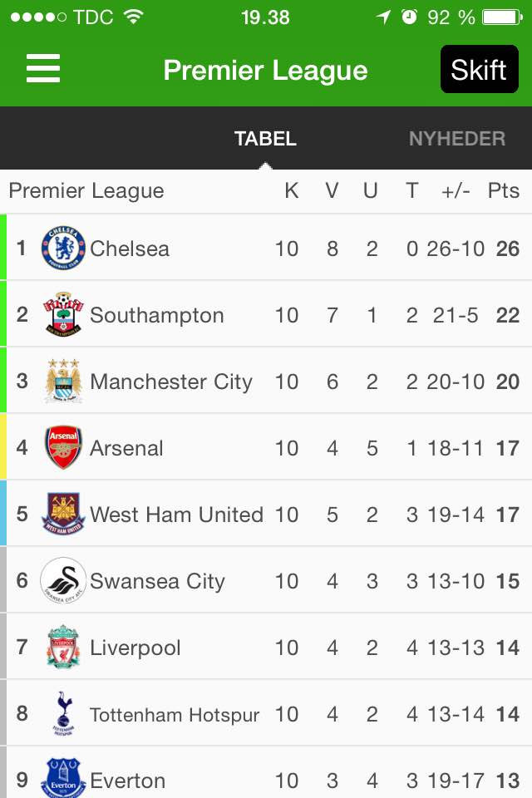Tap the Chelsea club crest

[63, 249]
